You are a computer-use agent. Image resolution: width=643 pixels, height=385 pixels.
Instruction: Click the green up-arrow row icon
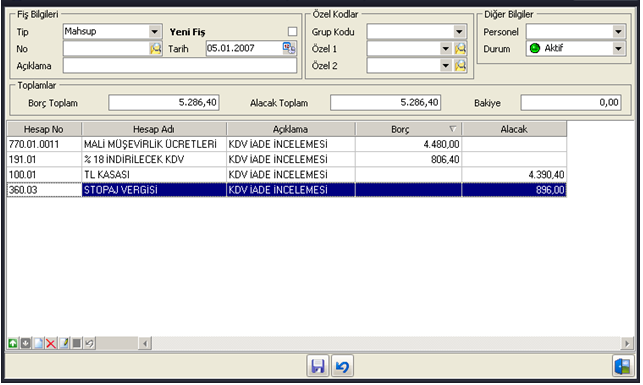13,343
